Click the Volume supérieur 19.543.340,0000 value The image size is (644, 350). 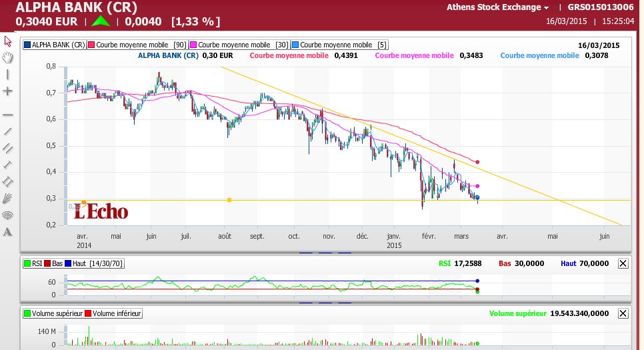(x=579, y=313)
